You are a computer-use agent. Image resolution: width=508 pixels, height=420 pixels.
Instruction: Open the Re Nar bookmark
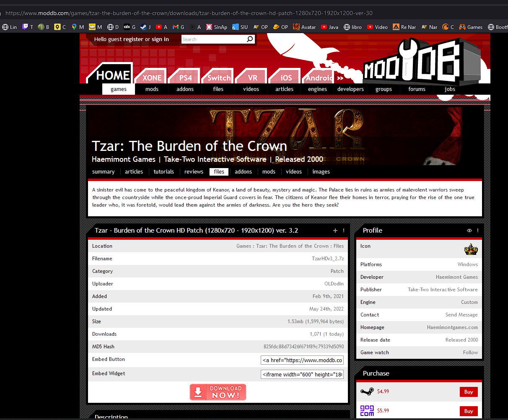pyautogui.click(x=404, y=27)
